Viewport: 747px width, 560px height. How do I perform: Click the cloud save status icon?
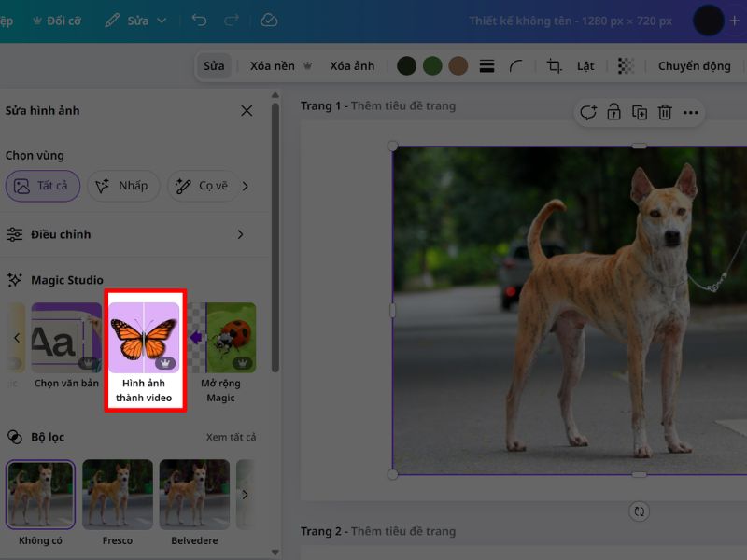[x=269, y=20]
